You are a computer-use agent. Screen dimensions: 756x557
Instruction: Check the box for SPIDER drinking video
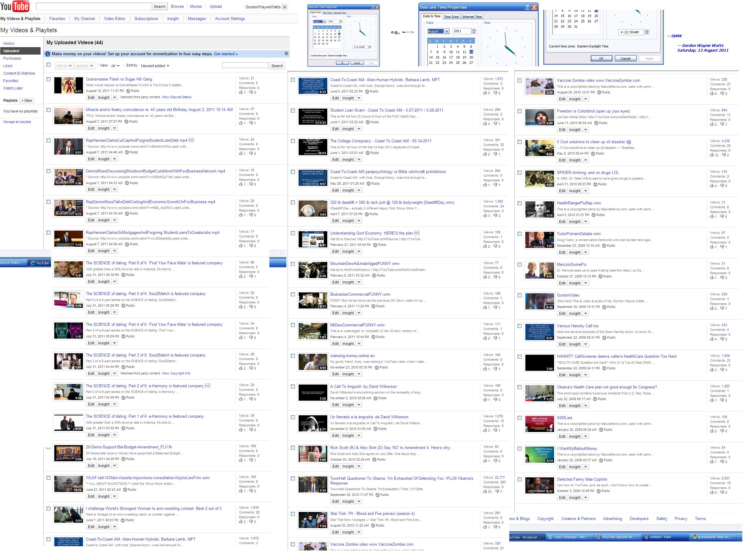click(520, 173)
